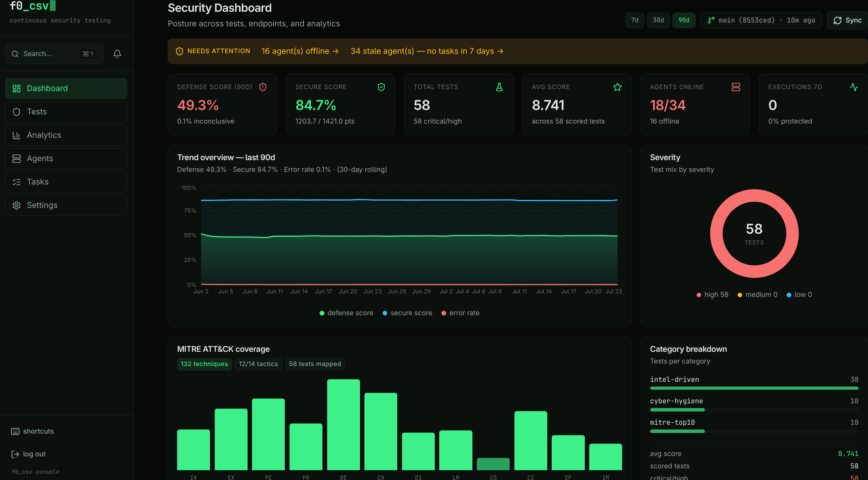
Task: Click the Tasks checklist icon in sidebar
Action: (x=17, y=182)
